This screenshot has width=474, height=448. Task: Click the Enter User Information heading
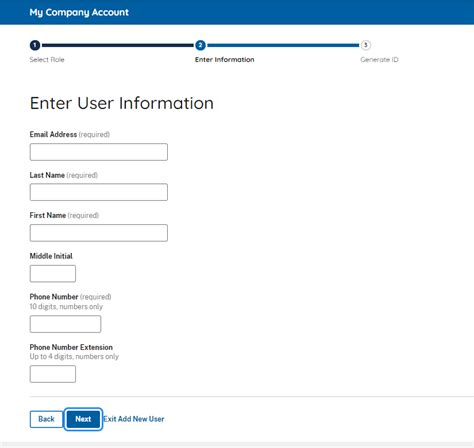coord(122,103)
